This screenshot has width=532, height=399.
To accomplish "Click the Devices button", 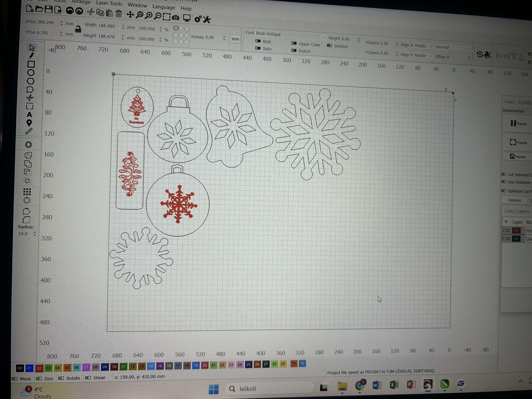I will (514, 200).
